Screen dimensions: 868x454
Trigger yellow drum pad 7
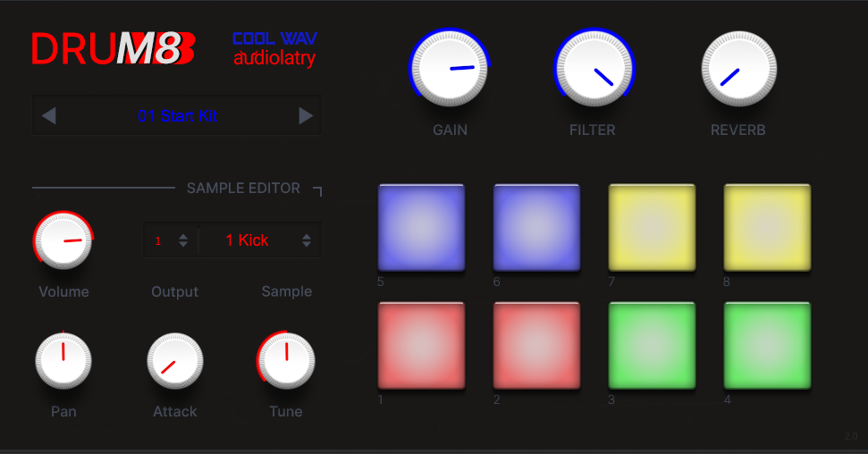click(x=652, y=228)
